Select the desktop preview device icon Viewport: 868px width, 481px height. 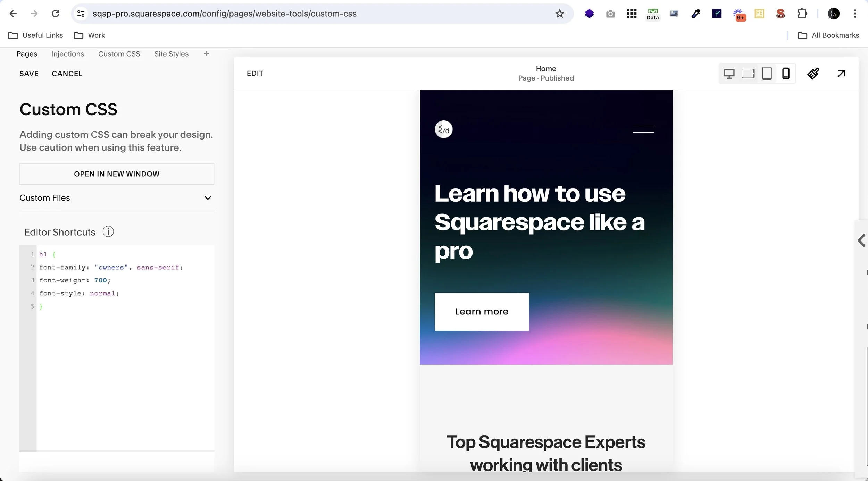click(x=729, y=73)
